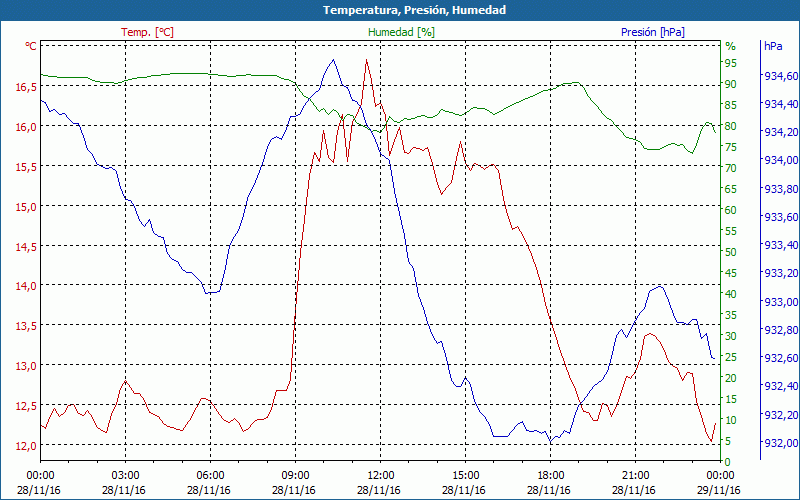This screenshot has width=800, height=500.
Task: Click the 45 humidity axis value
Action: (731, 273)
